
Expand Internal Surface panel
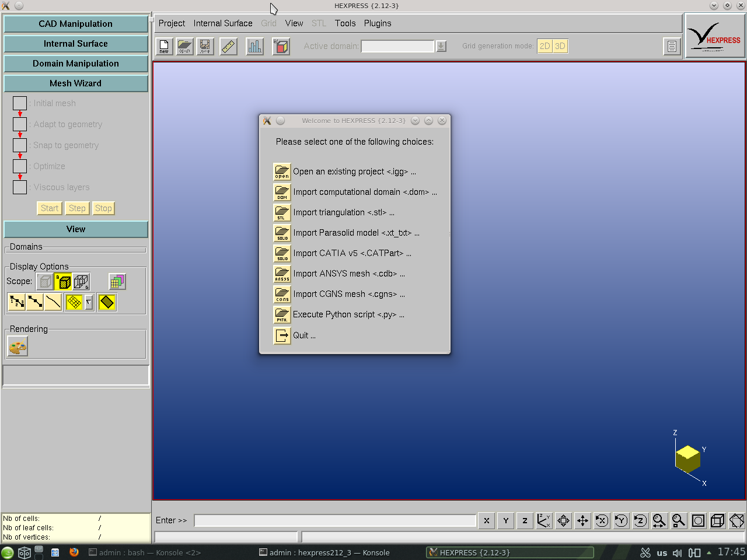[x=76, y=44]
